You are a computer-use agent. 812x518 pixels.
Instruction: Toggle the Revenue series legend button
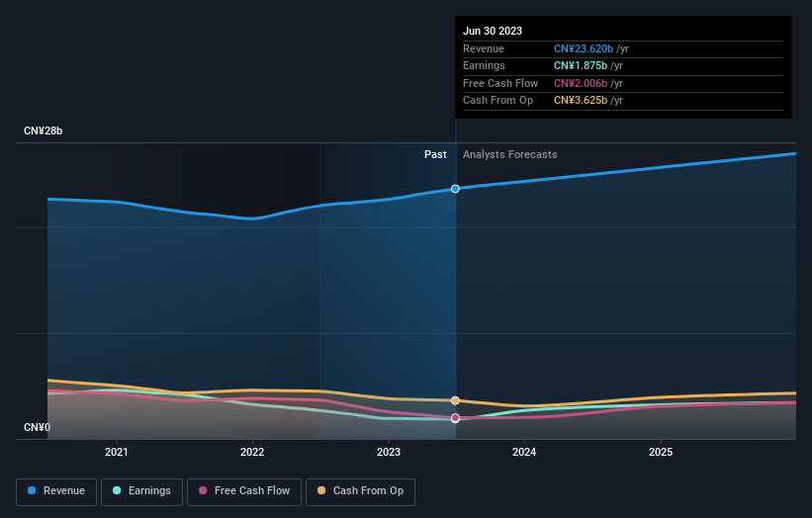[56, 491]
